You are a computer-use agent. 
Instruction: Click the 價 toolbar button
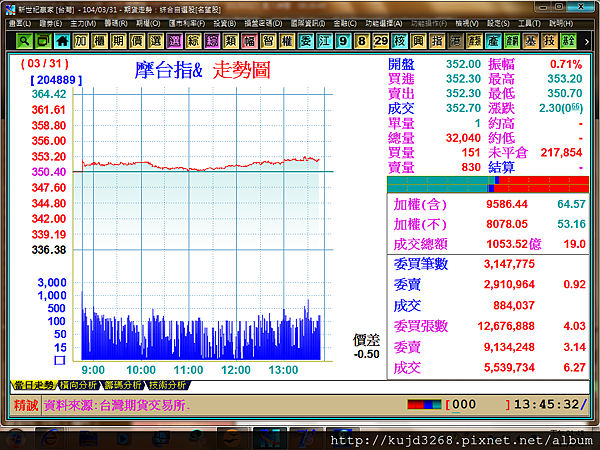point(137,41)
